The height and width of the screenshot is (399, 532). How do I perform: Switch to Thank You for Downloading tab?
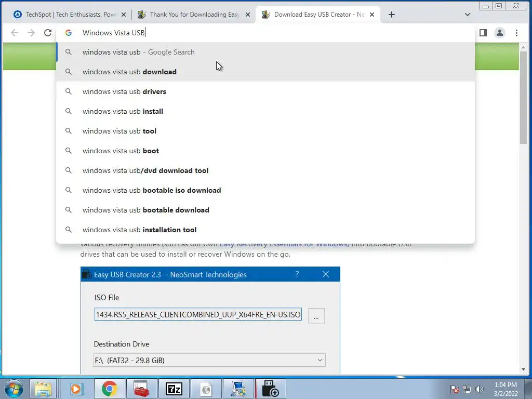click(193, 15)
